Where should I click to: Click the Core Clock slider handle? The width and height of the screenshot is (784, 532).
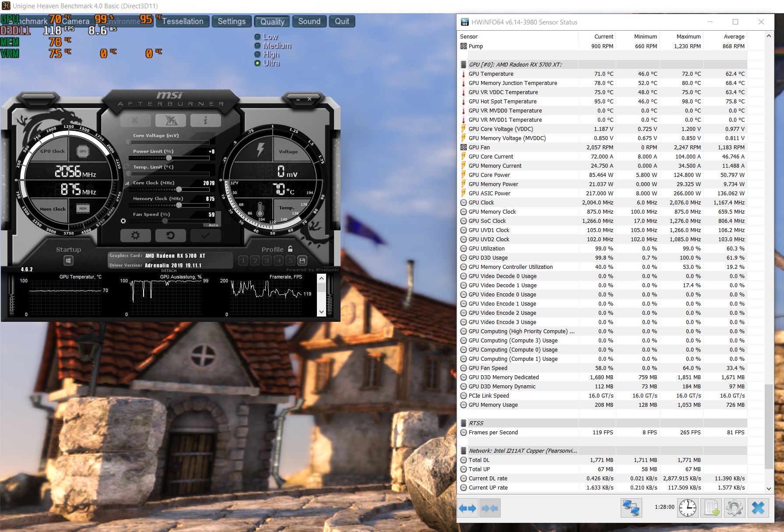(179, 189)
